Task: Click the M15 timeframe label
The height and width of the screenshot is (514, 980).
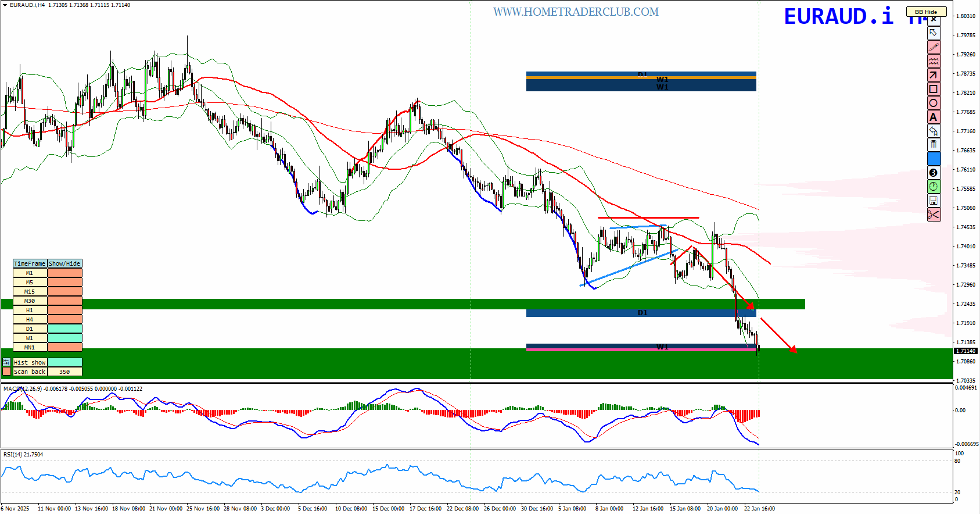Action: click(30, 292)
